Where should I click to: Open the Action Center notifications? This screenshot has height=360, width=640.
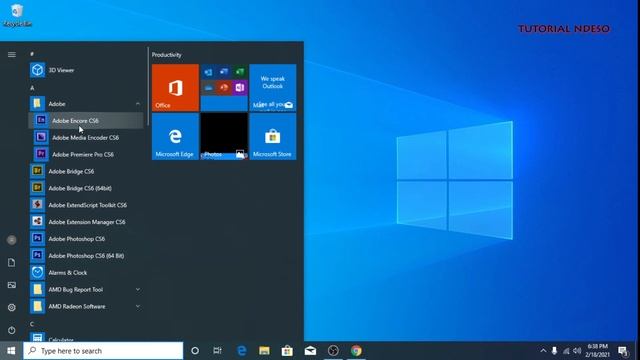coord(623,351)
